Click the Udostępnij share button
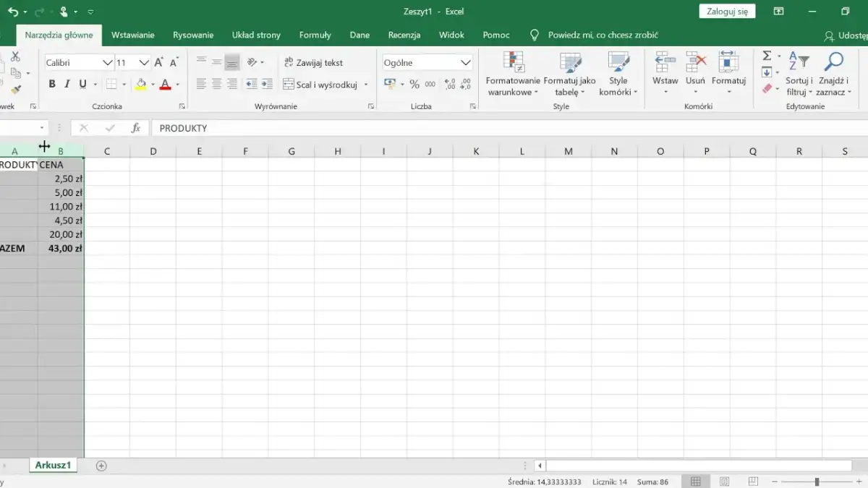 (846, 35)
